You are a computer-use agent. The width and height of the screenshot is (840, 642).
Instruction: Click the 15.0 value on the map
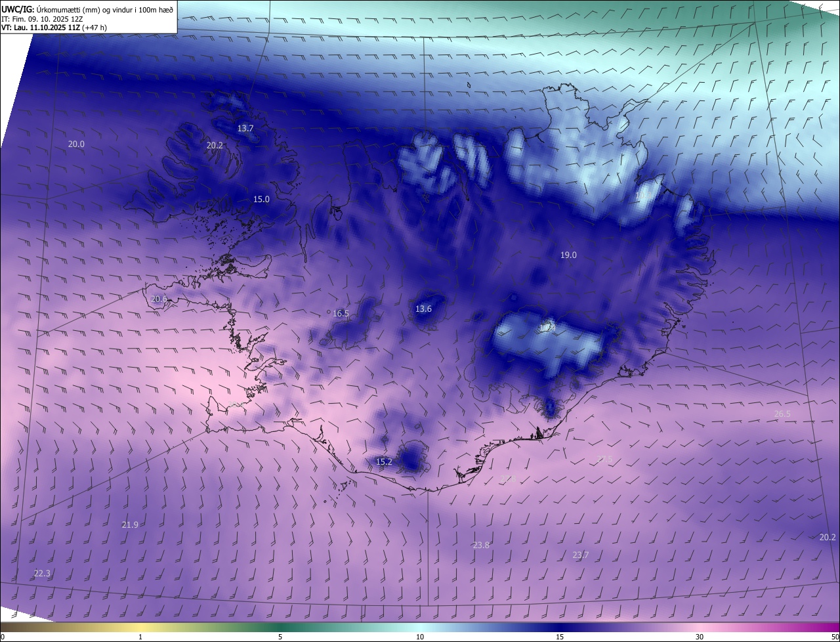[261, 199]
